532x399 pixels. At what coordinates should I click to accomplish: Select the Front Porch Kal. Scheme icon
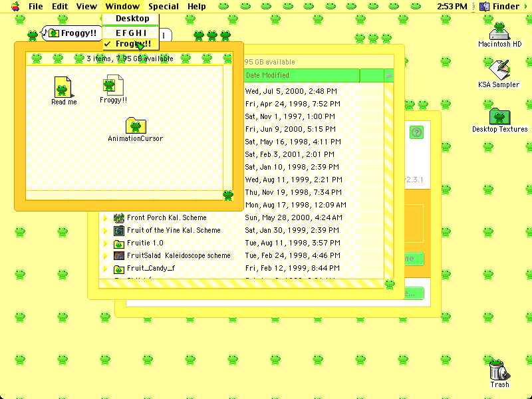pyautogui.click(x=119, y=218)
